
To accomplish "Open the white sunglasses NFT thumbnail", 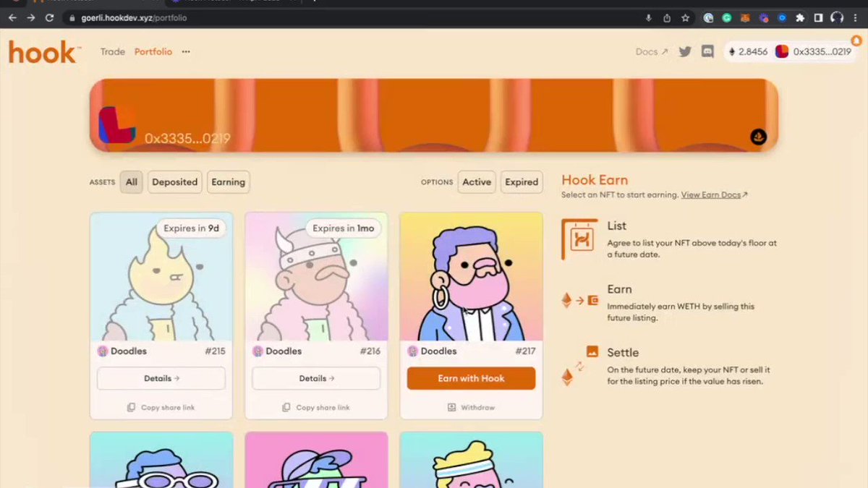I will coord(161,460).
